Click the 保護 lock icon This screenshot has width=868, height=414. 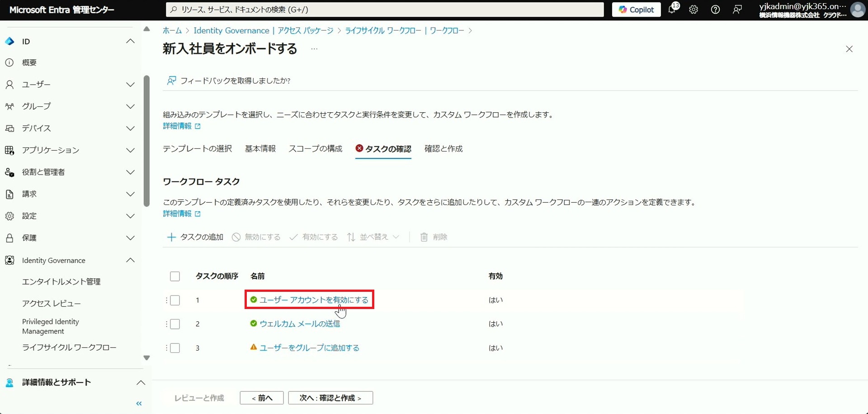tap(9, 238)
